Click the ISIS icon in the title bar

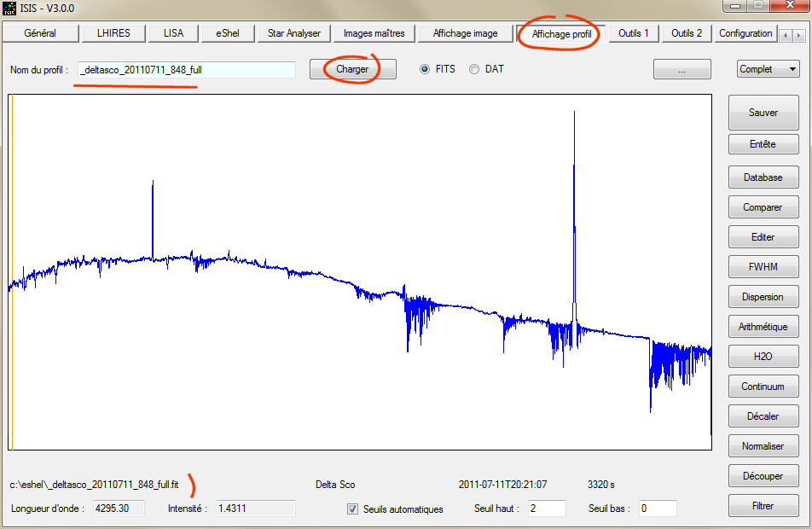[x=9, y=7]
